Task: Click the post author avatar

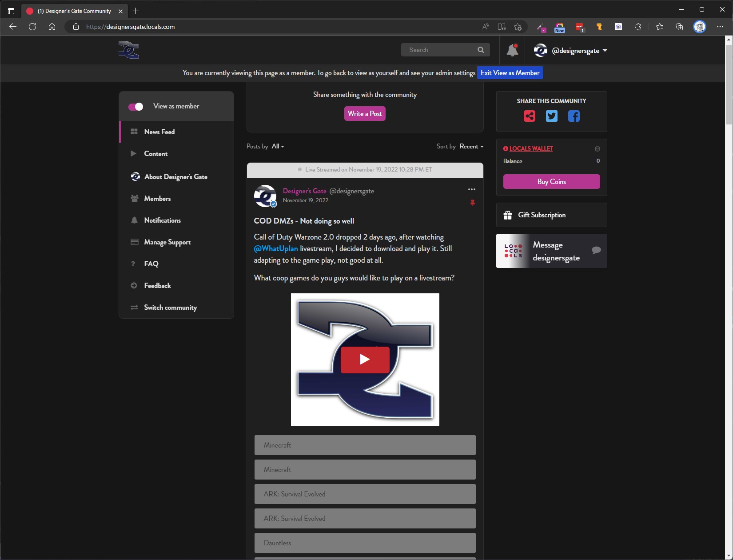Action: coord(265,196)
